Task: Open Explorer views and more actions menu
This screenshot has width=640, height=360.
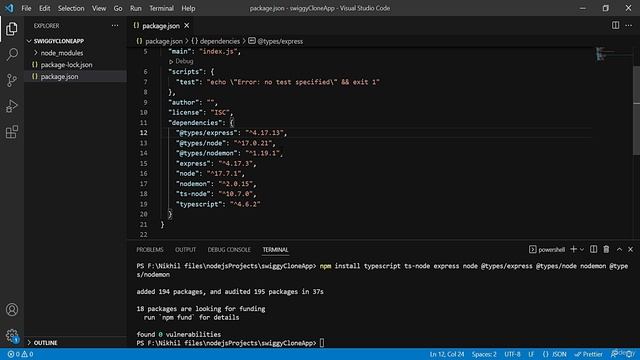Action: tap(115, 26)
